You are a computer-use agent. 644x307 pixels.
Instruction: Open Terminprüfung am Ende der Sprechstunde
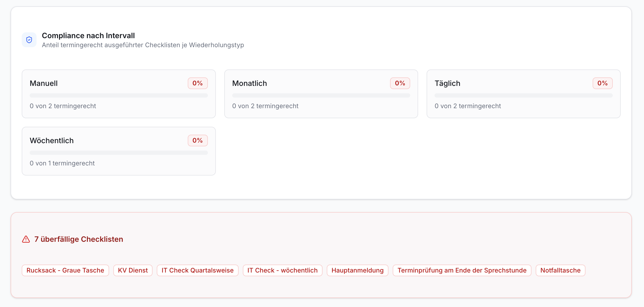click(462, 270)
